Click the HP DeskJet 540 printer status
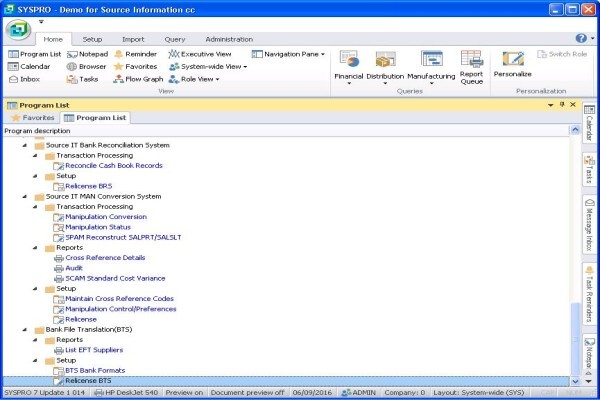Viewport: 600px width, 400px height. 126,393
